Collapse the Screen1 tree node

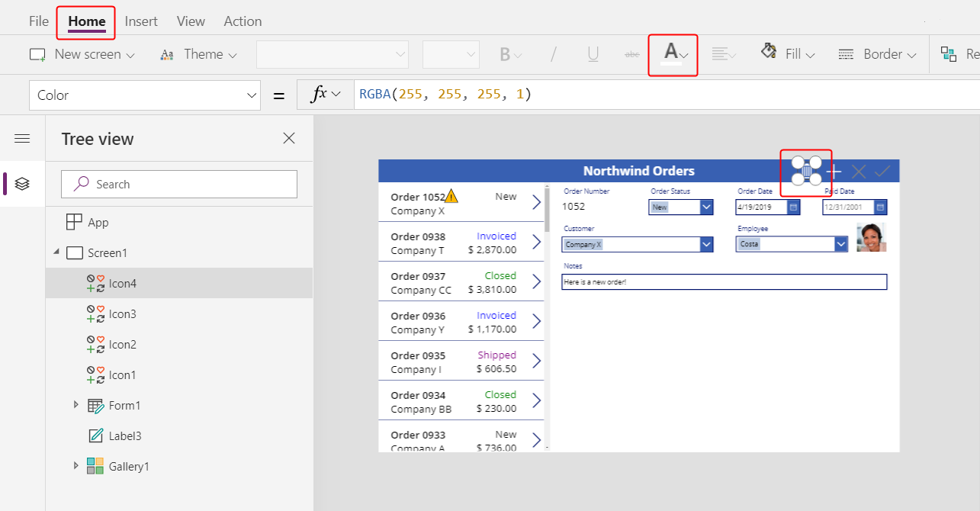coord(56,252)
